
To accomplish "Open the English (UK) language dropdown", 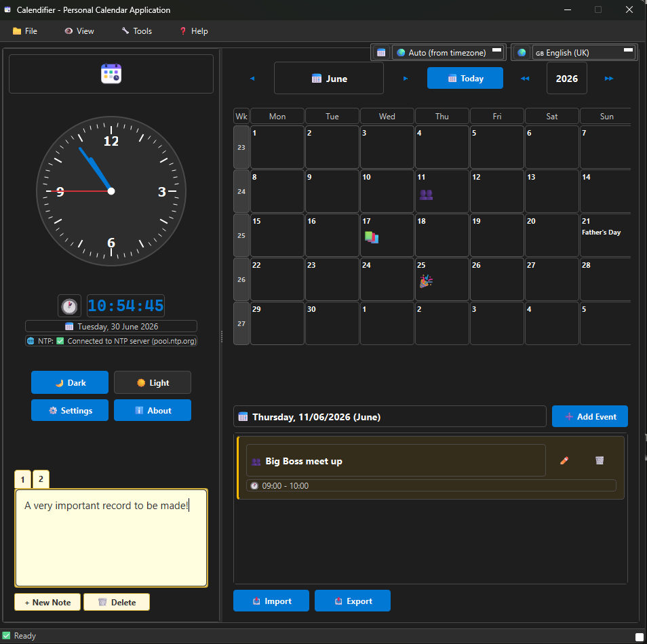I will tap(583, 53).
